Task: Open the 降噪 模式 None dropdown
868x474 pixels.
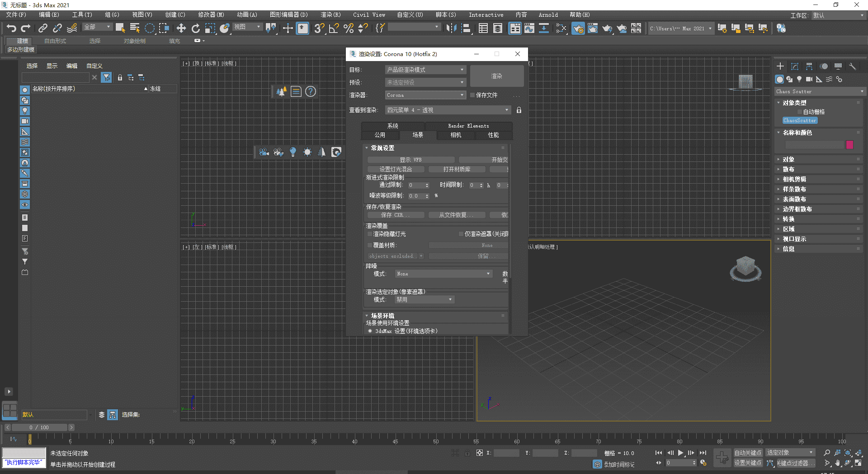Action: tap(443, 274)
